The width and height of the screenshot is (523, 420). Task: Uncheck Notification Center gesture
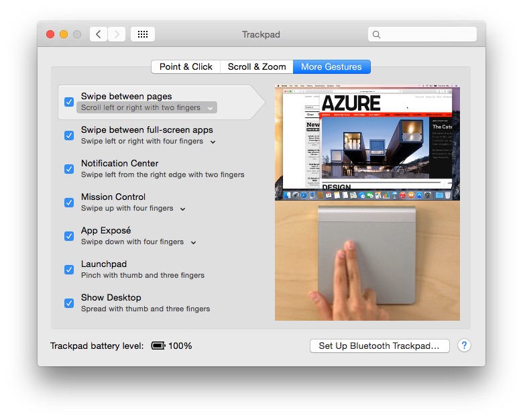pyautogui.click(x=69, y=169)
